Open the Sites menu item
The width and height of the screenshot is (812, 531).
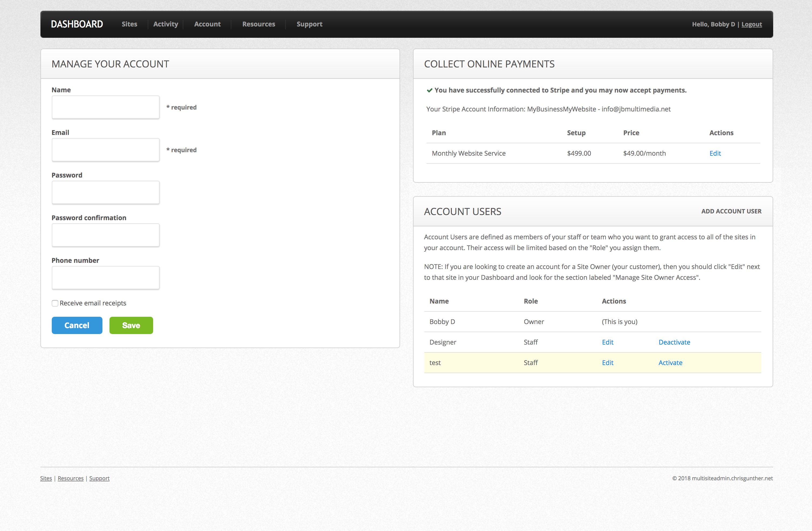(129, 24)
